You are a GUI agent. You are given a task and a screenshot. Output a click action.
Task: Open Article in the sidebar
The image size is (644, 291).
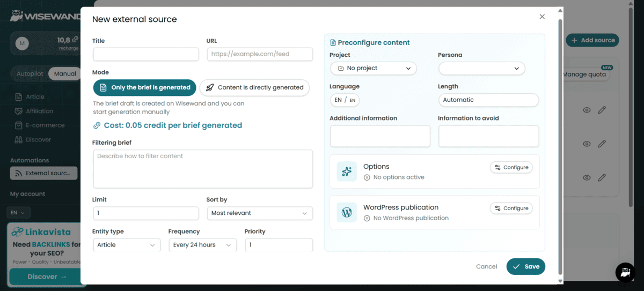pyautogui.click(x=35, y=97)
